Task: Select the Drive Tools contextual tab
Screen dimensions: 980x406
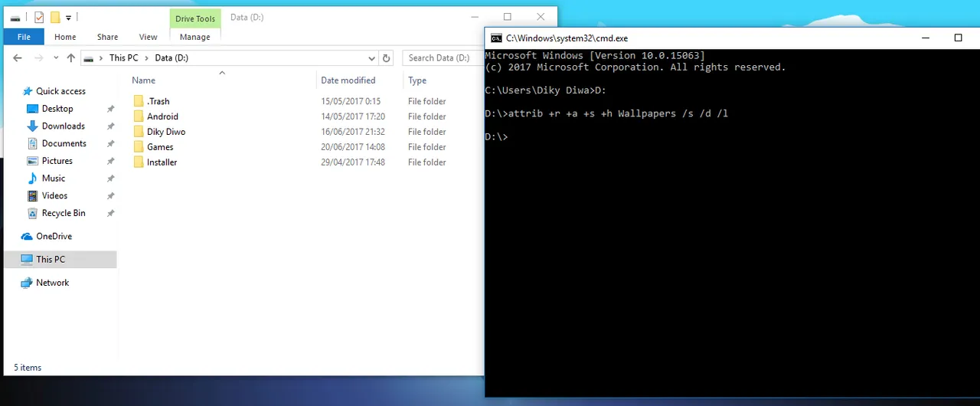Action: pyautogui.click(x=195, y=18)
